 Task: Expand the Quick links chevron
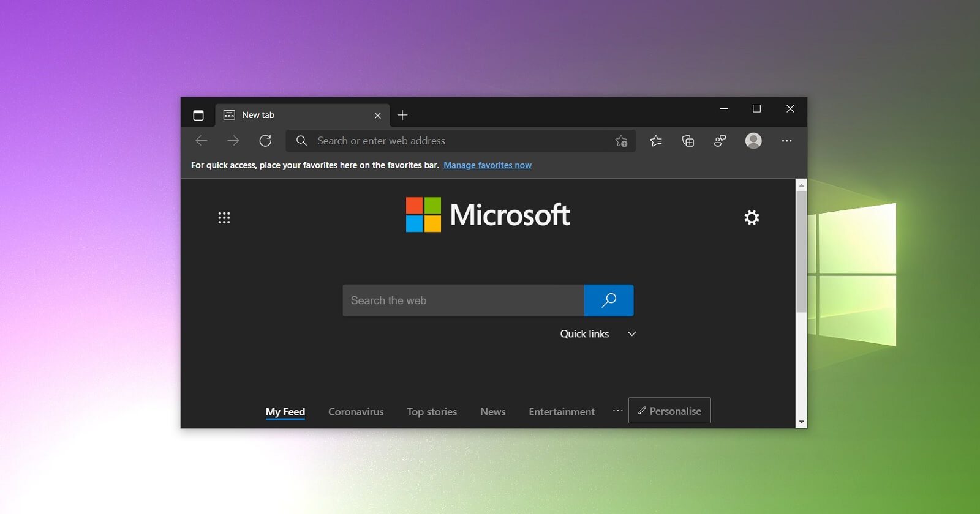pos(632,333)
